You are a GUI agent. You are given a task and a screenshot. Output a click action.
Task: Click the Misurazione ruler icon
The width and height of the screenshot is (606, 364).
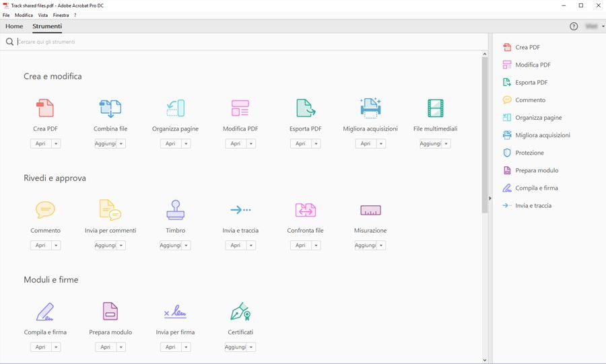click(370, 210)
